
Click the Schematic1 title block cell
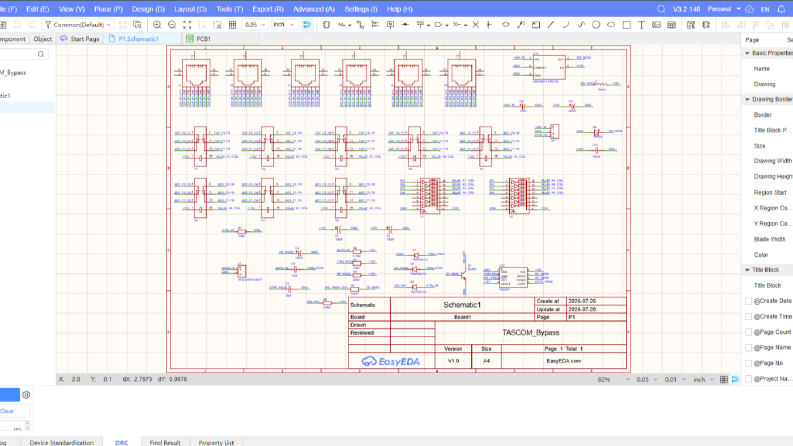[x=462, y=305]
